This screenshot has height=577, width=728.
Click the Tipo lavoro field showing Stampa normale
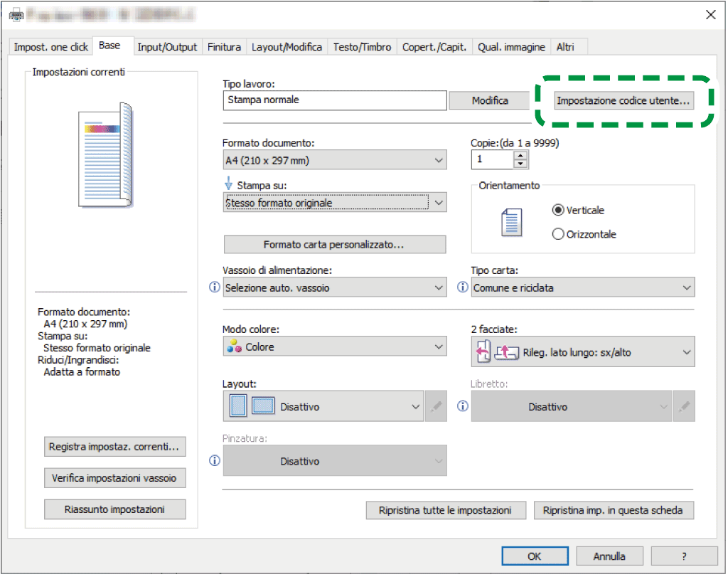click(335, 100)
